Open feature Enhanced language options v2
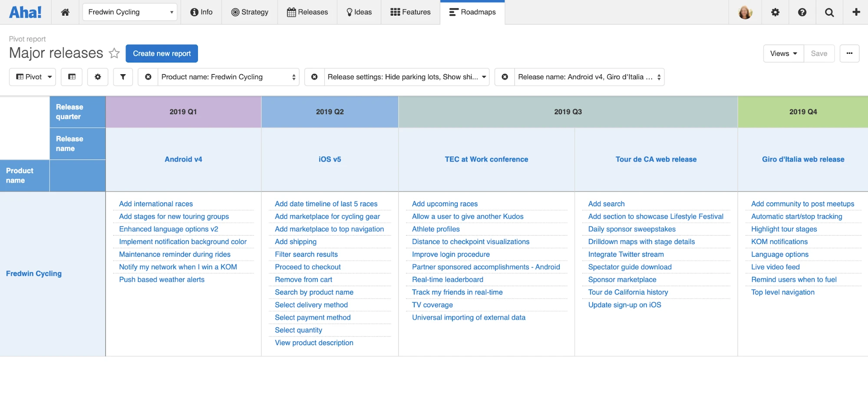This screenshot has height=406, width=868. click(x=168, y=229)
